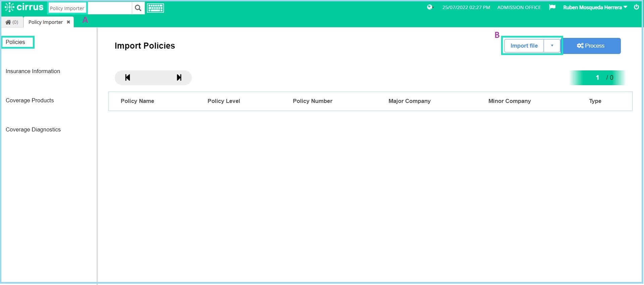Click the Cirrus logo
This screenshot has height=285, width=644.
click(x=24, y=7)
